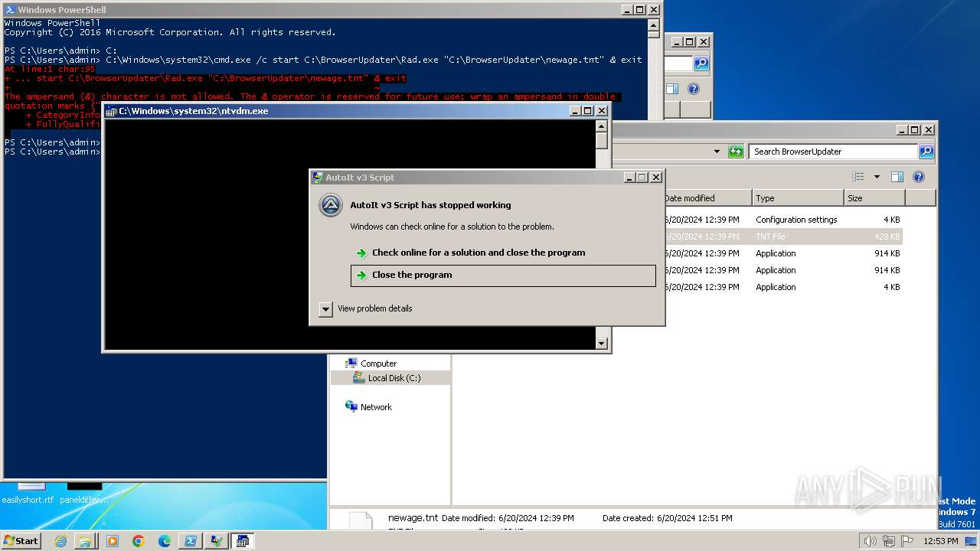Image resolution: width=980 pixels, height=551 pixels.
Task: Maximize the background Explorer window
Action: pos(689,42)
